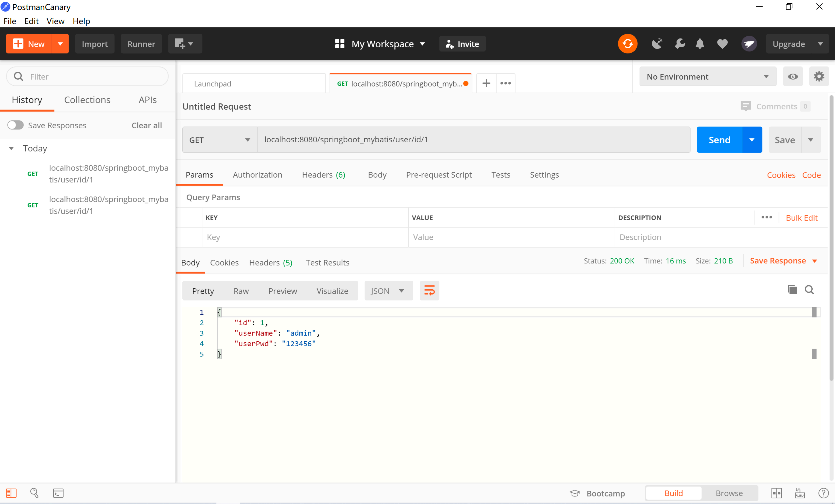Toggle the wrap lines icon in response
The height and width of the screenshot is (504, 835).
click(x=429, y=290)
